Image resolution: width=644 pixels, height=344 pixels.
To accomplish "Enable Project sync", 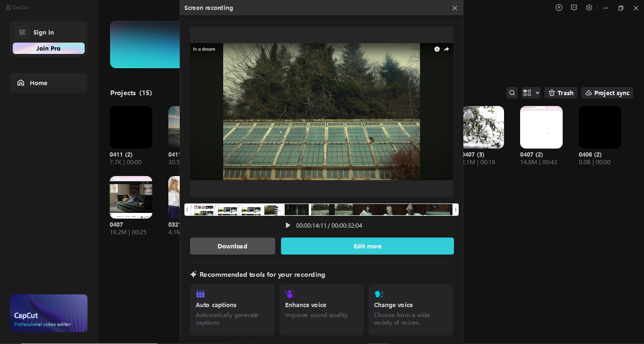I will [x=607, y=92].
